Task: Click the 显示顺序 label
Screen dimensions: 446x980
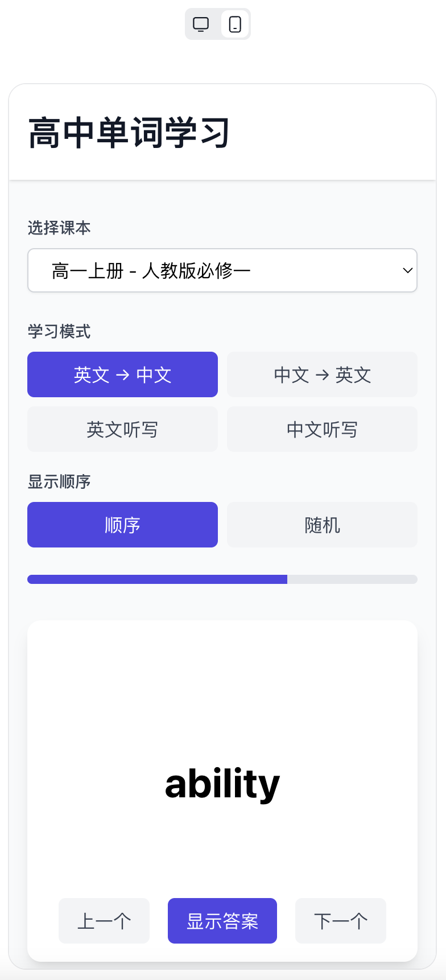Action: coord(59,481)
